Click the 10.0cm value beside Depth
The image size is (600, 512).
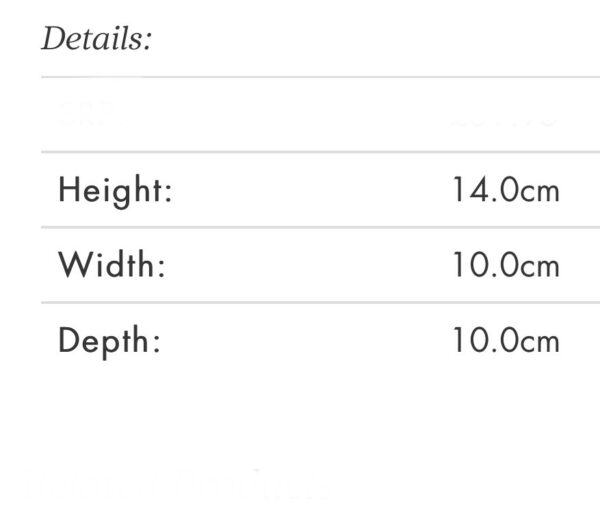[x=506, y=340]
